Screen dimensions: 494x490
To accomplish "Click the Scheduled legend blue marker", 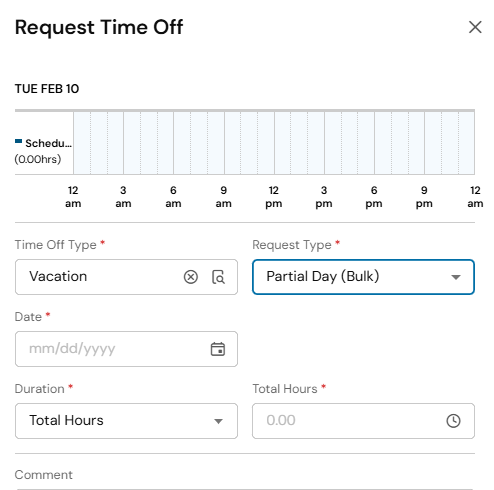I will point(19,141).
